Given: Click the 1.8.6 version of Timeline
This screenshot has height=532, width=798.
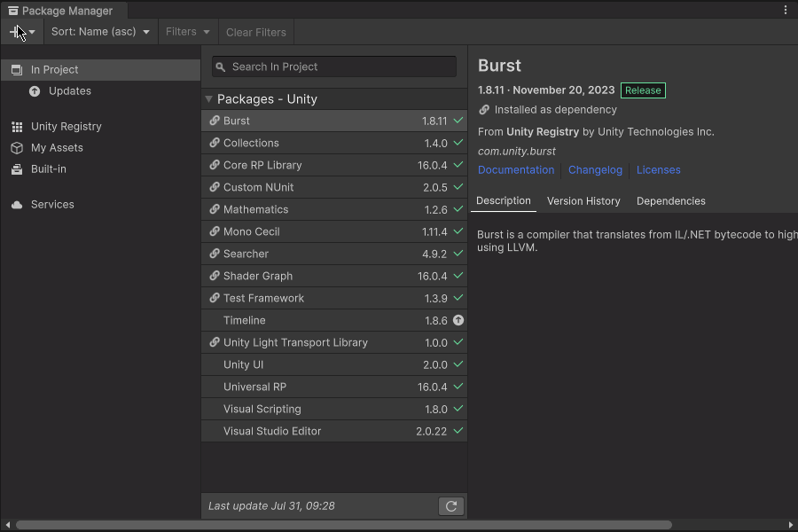Looking at the screenshot, I should (x=435, y=321).
